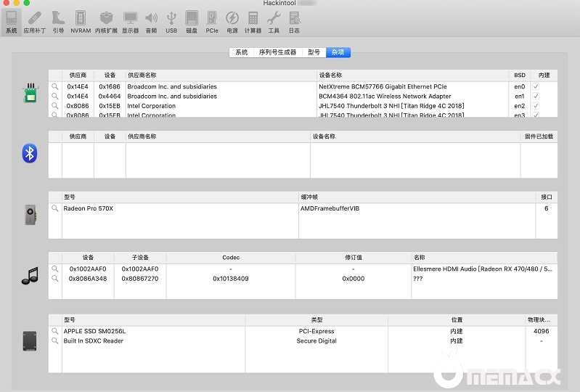Toggle the 内建 checkbox for en2
The width and height of the screenshot is (580, 392).
tap(536, 106)
